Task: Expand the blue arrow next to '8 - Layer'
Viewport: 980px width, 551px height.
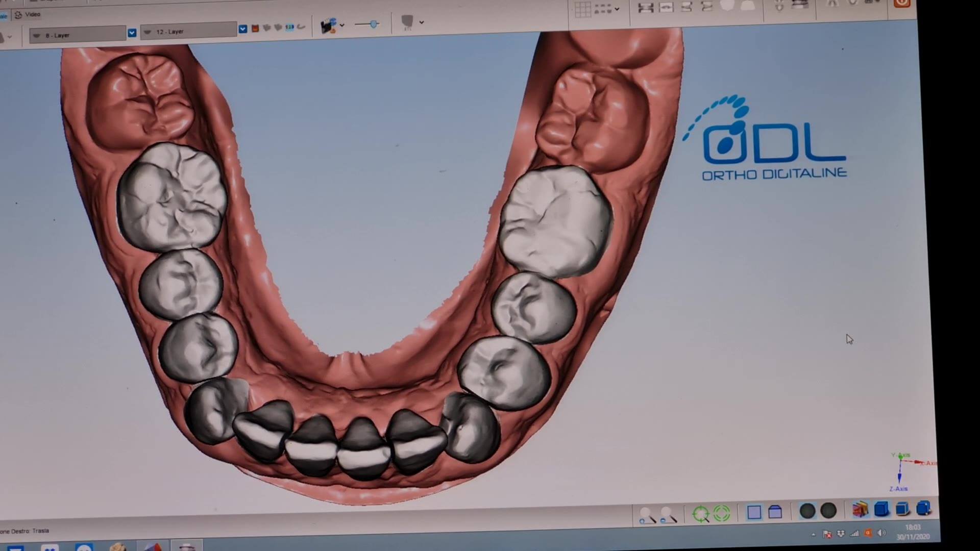Action: click(132, 33)
